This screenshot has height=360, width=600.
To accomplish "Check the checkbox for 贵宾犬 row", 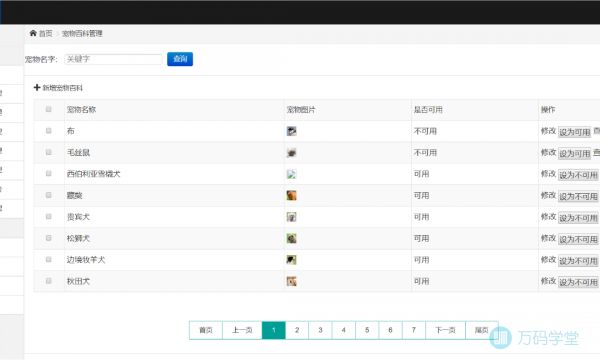I will [x=49, y=217].
